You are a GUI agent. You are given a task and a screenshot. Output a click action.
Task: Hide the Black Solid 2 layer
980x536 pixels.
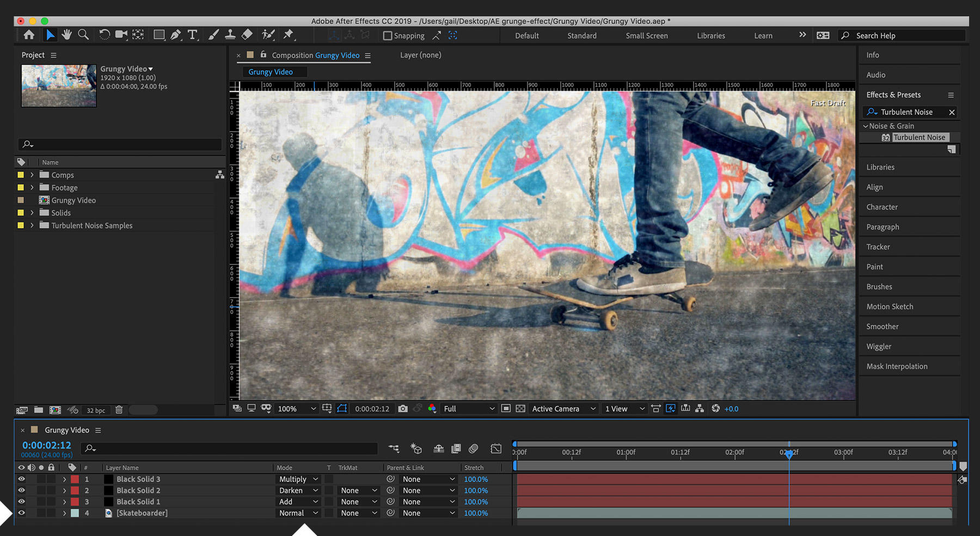(21, 490)
